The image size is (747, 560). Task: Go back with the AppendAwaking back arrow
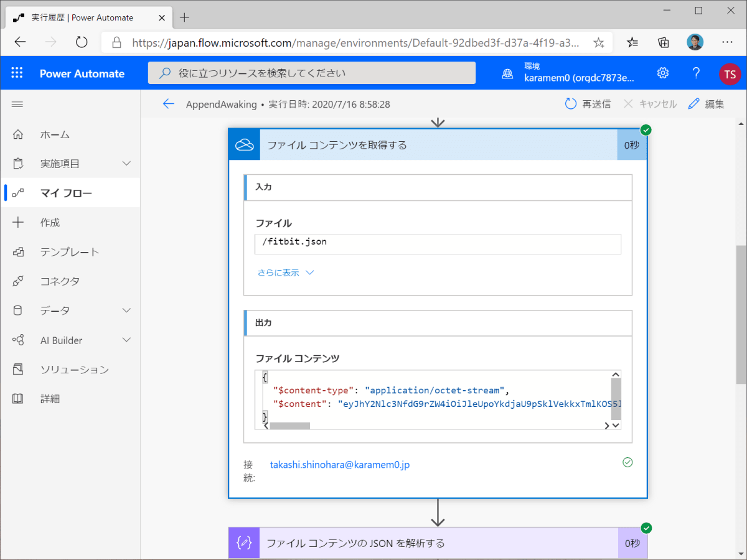click(x=168, y=104)
